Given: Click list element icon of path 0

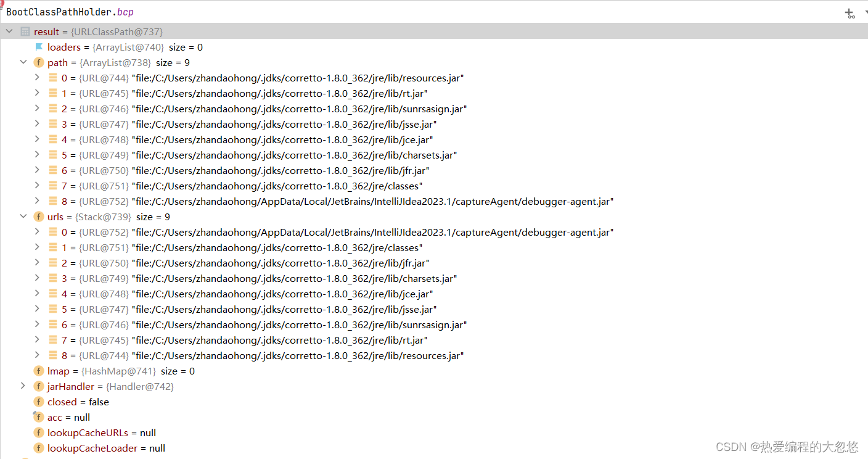Looking at the screenshot, I should pos(54,78).
